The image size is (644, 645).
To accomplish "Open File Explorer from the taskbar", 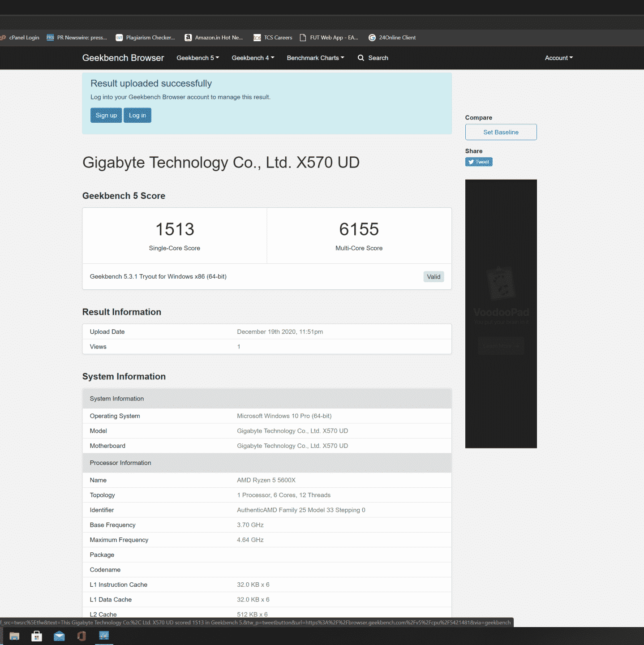I will tap(14, 636).
